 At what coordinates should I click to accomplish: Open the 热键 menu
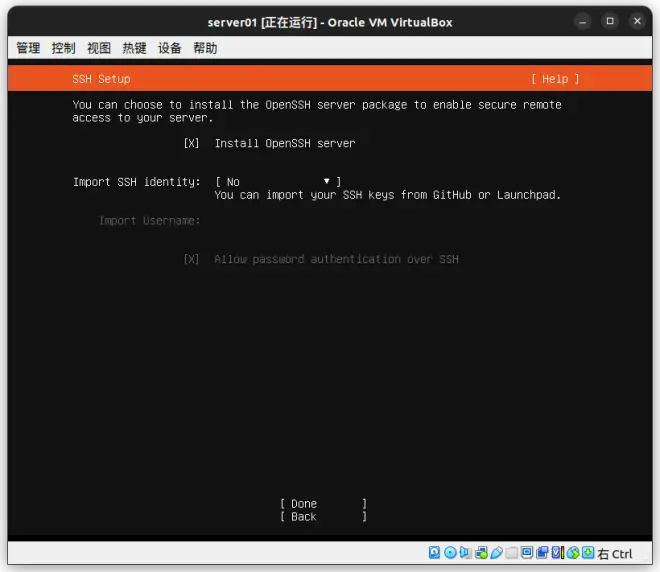134,48
